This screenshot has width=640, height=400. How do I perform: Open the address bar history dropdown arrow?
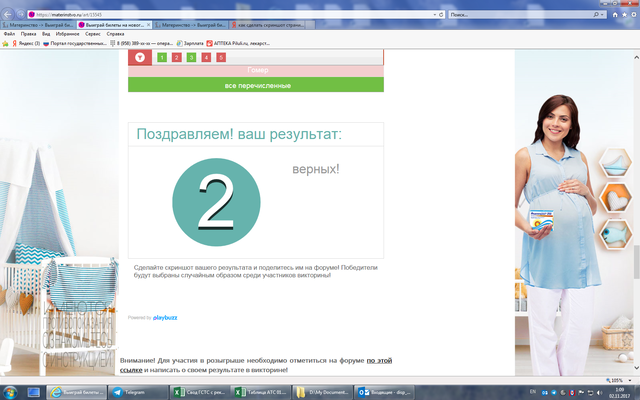pos(435,15)
